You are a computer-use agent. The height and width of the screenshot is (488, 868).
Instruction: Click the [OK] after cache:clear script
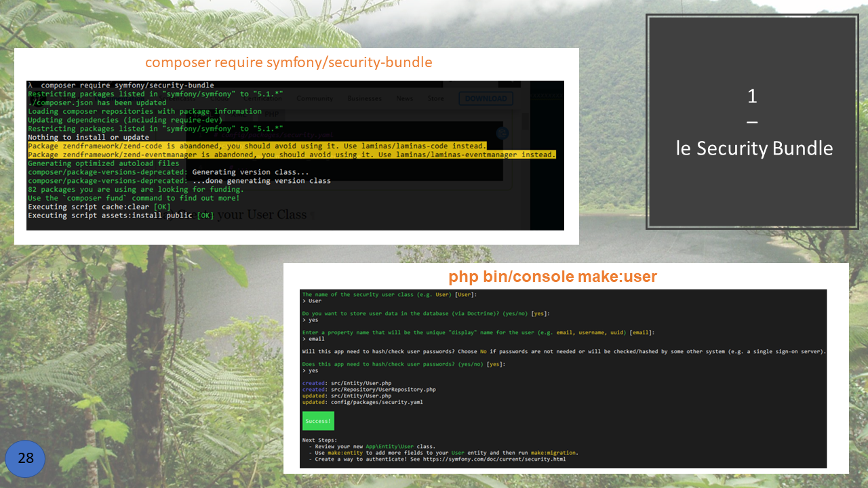(162, 207)
